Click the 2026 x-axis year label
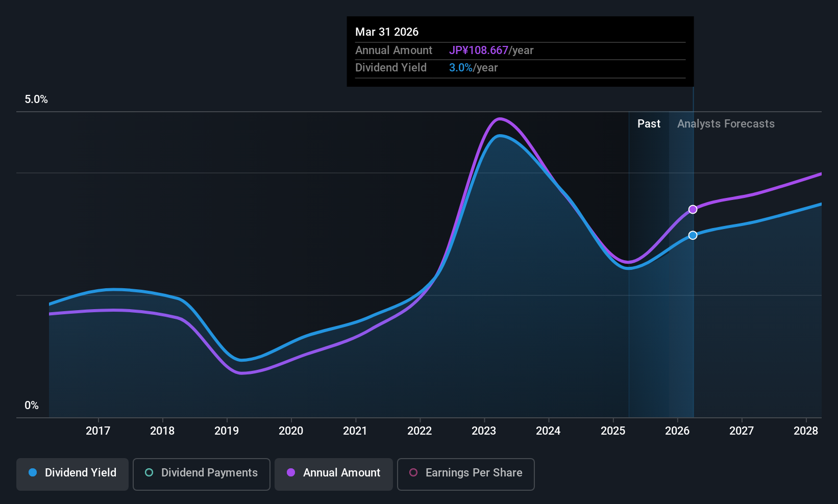Screen dimensions: 838x504 coord(677,431)
